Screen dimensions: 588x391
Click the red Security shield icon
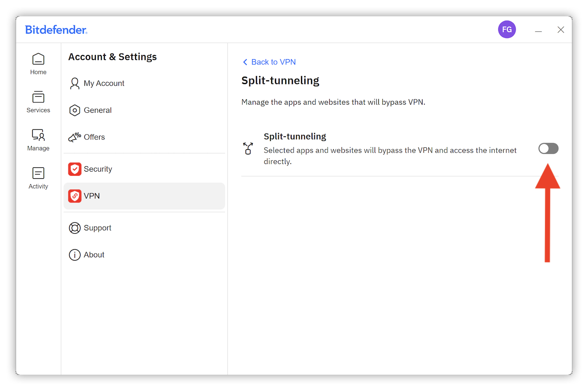(x=75, y=169)
